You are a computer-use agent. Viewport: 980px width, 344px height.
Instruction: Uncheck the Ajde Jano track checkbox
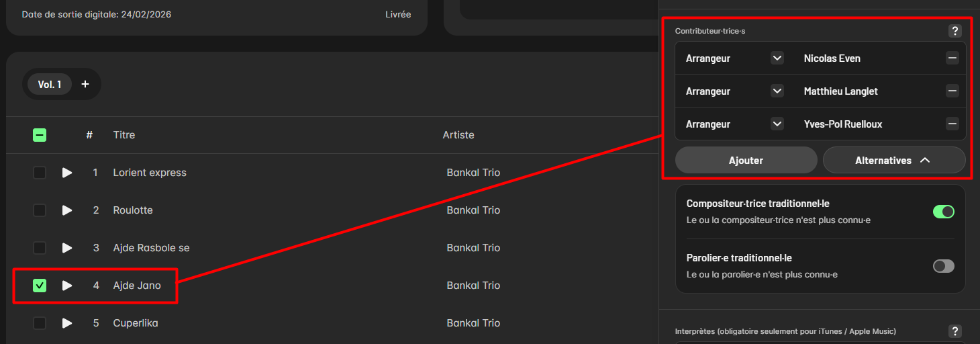(40, 286)
